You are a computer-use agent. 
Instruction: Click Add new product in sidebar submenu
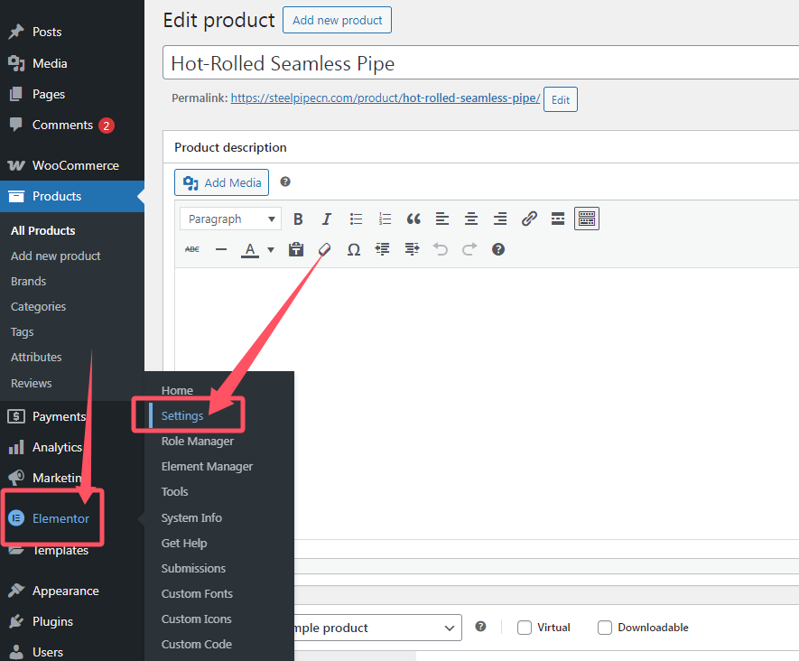tap(56, 256)
